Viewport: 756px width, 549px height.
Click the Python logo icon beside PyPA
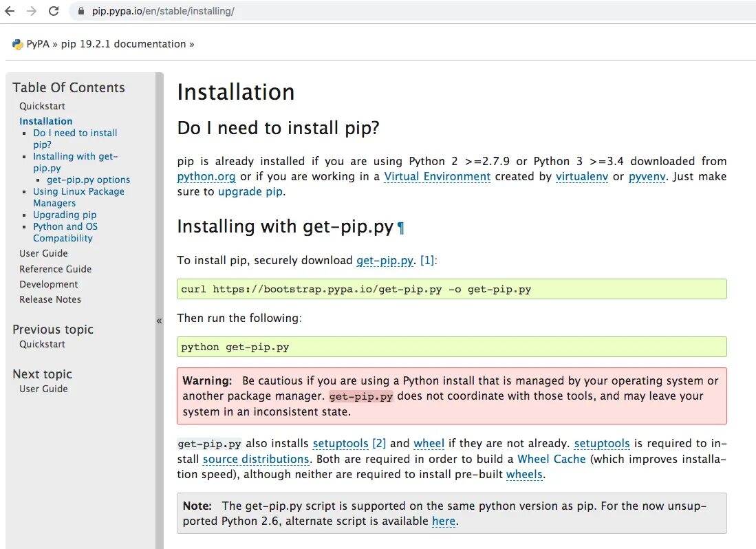click(x=18, y=44)
